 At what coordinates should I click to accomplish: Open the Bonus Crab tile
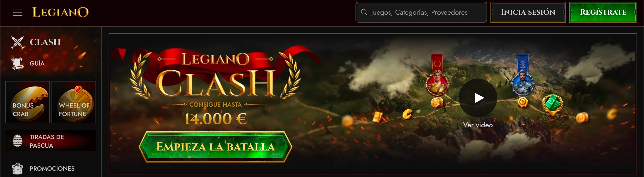[28, 102]
